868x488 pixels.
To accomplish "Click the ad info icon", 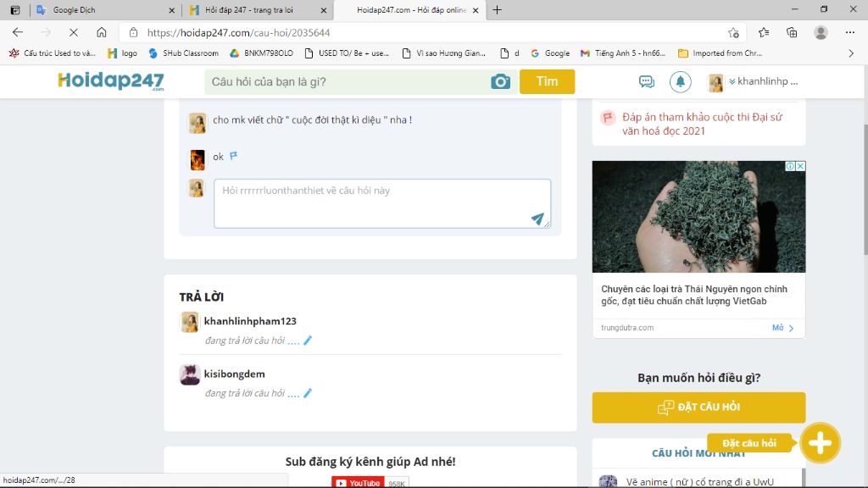I will tap(791, 166).
